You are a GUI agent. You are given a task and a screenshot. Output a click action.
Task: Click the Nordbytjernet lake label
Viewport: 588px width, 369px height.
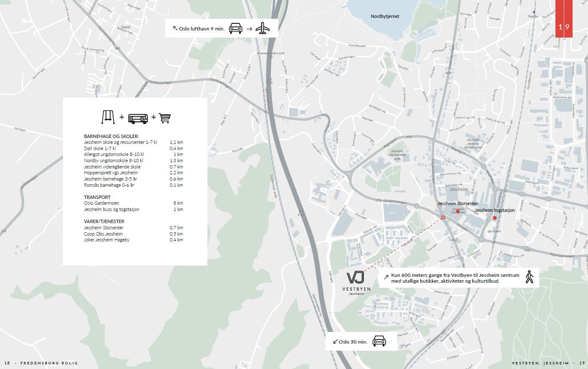tap(385, 16)
